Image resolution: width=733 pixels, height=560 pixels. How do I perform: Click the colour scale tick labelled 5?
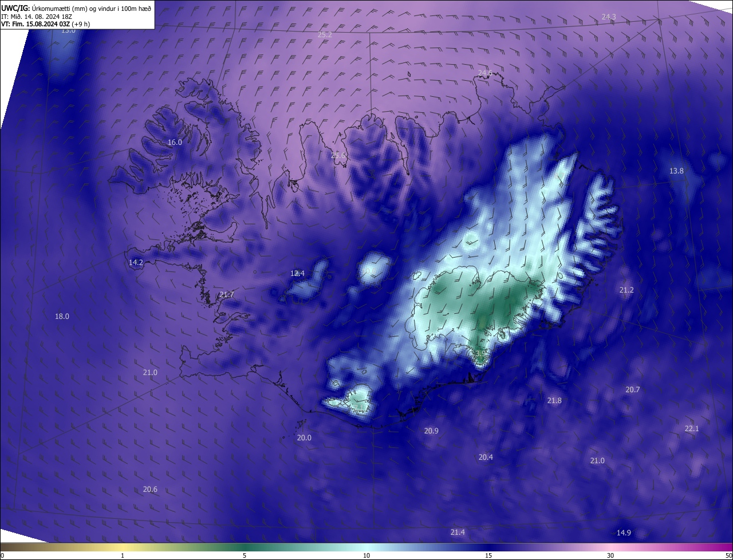(x=245, y=556)
